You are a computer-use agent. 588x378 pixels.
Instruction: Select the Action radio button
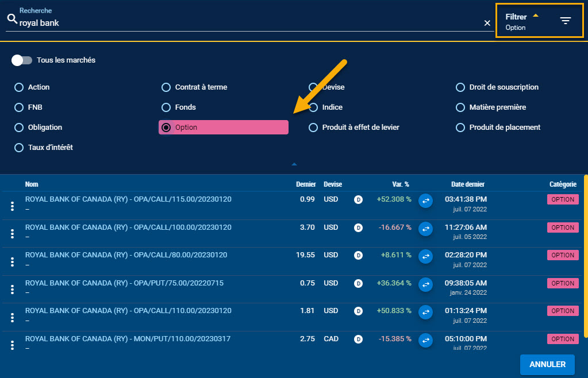pos(18,87)
